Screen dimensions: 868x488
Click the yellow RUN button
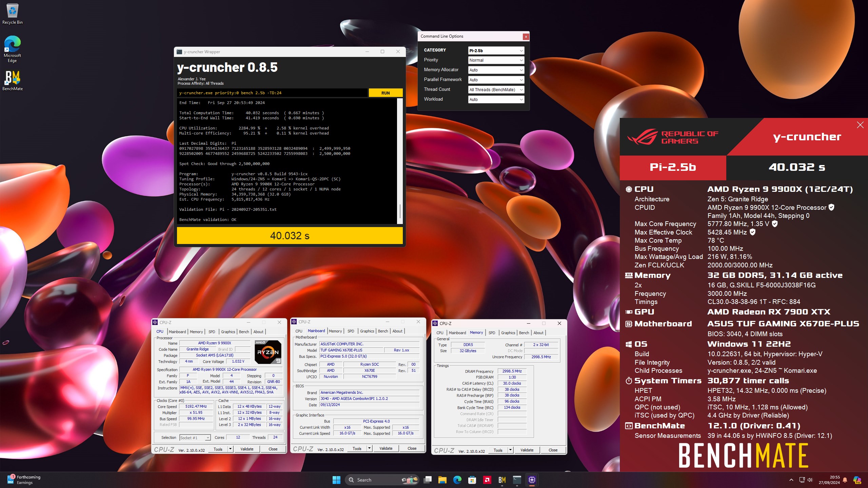386,93
